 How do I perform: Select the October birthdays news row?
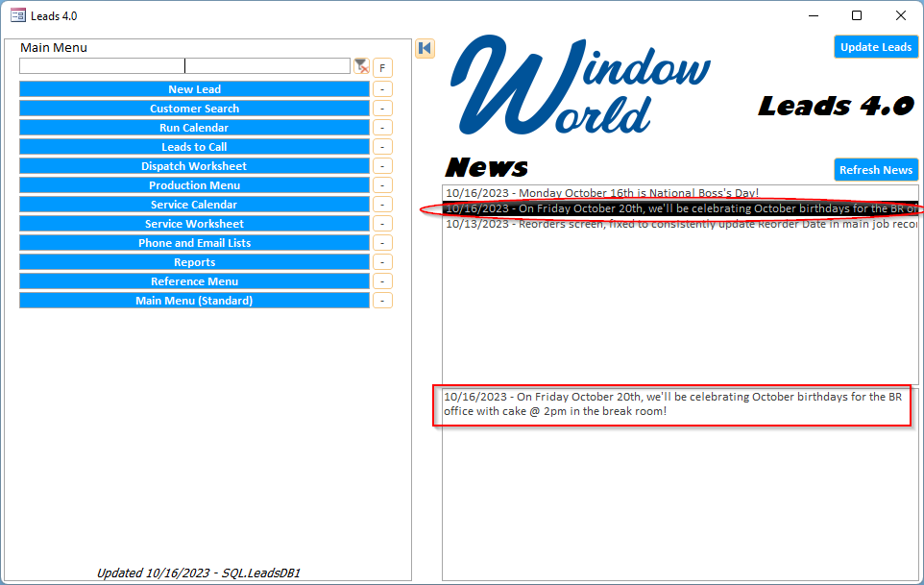tap(680, 208)
